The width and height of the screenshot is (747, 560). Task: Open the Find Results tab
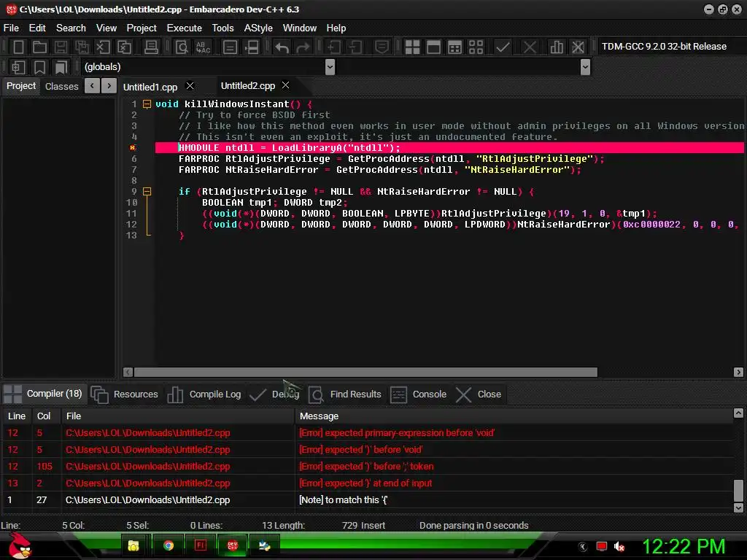point(345,394)
